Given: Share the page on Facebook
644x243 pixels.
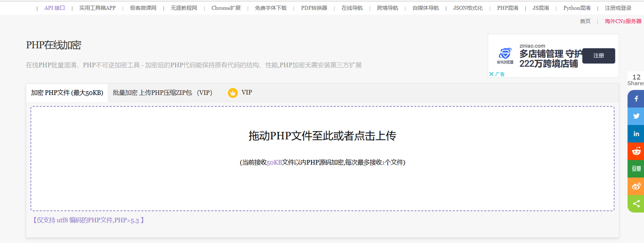Looking at the screenshot, I should coord(636,99).
